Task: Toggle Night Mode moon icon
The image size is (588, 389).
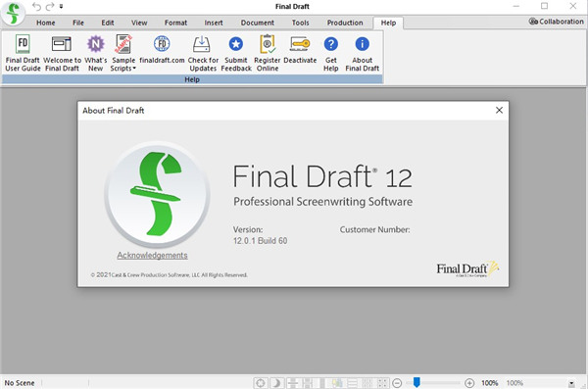Action: (276, 383)
